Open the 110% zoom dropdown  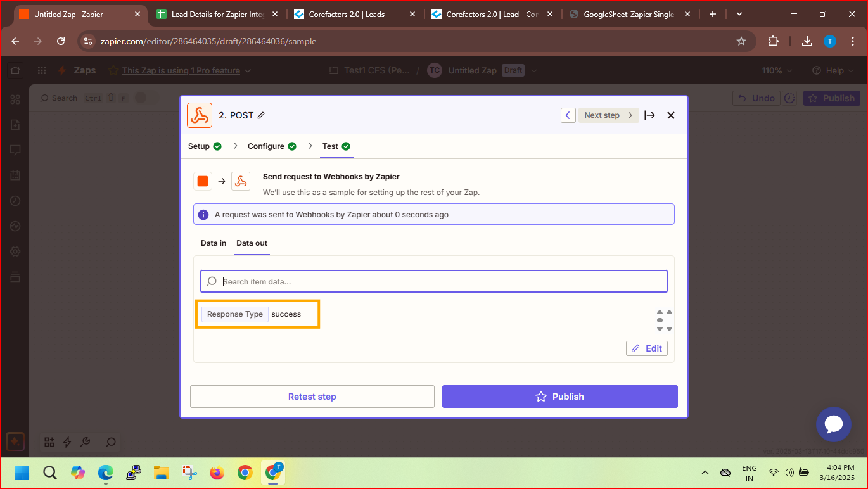point(777,71)
